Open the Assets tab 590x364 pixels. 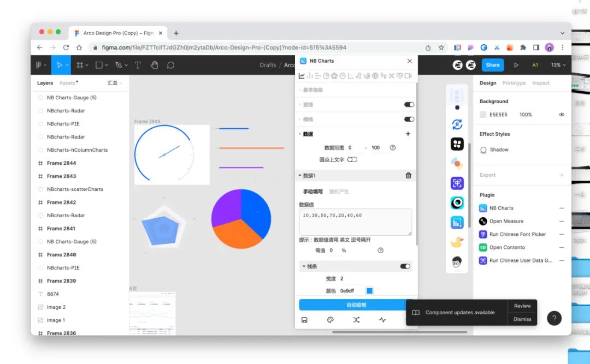(x=68, y=83)
